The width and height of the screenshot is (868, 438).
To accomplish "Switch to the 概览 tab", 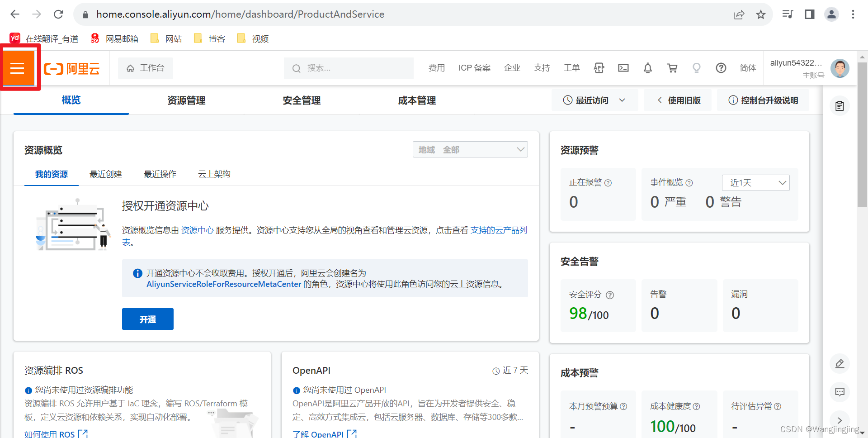I will click(71, 100).
